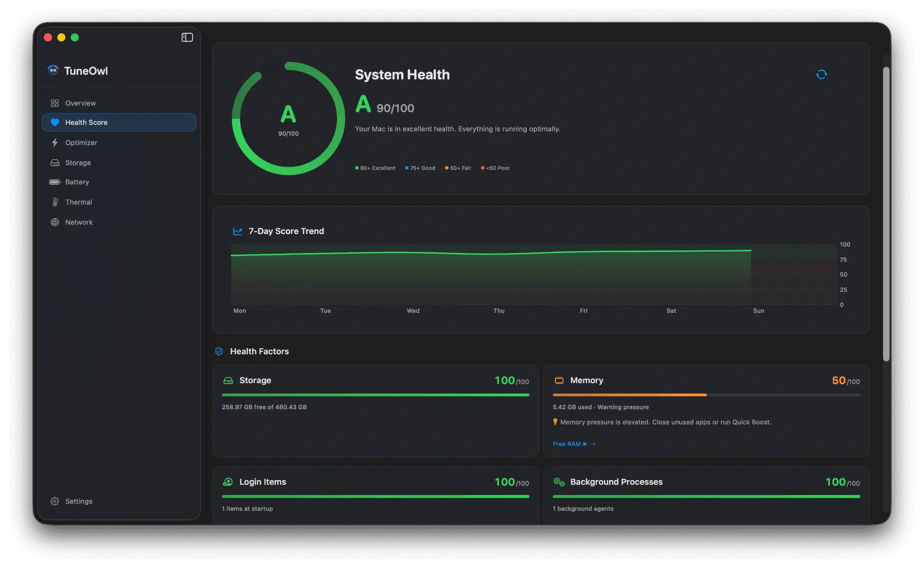Toggle the sidebar panel icon

(187, 37)
